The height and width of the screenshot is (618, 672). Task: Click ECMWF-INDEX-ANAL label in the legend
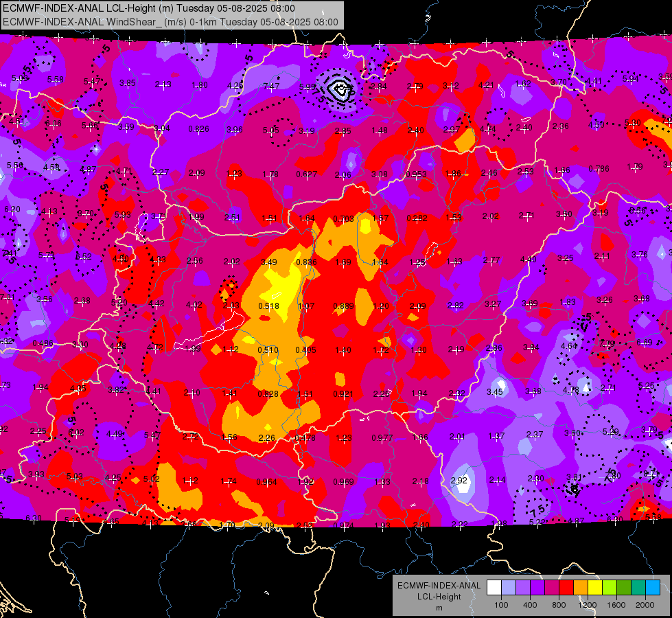(439, 586)
